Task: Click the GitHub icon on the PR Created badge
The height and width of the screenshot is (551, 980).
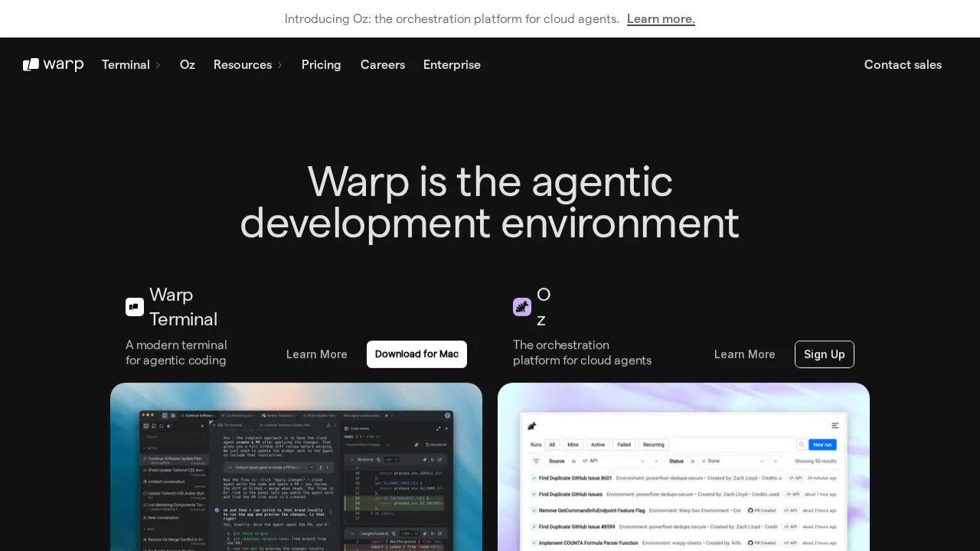Action: point(750,510)
